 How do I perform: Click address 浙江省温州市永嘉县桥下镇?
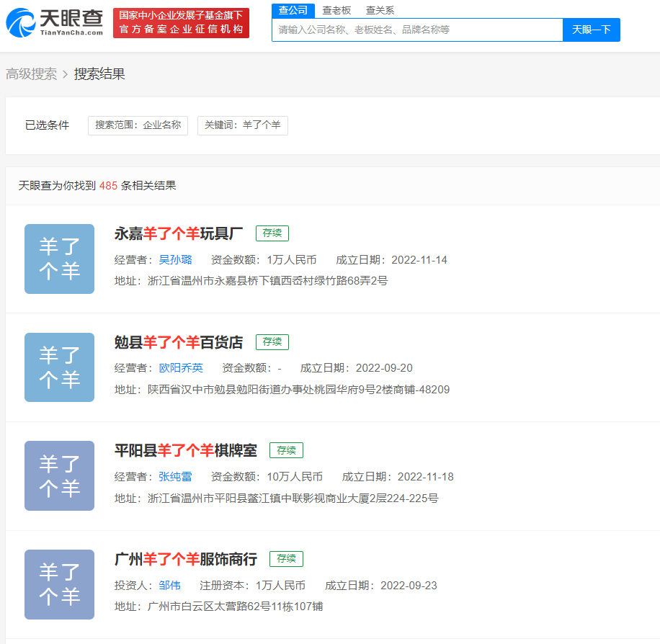267,281
